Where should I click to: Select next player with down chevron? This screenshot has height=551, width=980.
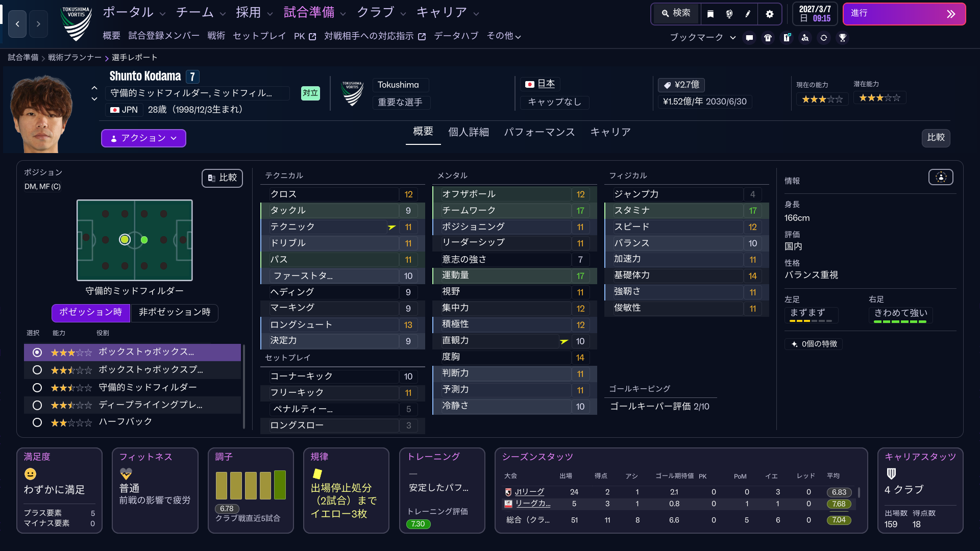pyautogui.click(x=94, y=98)
